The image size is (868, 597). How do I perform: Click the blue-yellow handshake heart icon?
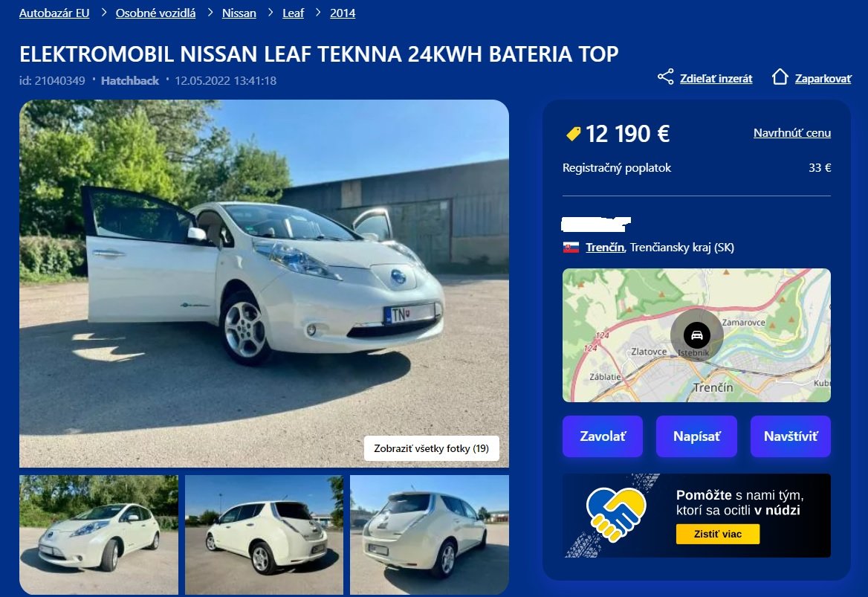616,514
